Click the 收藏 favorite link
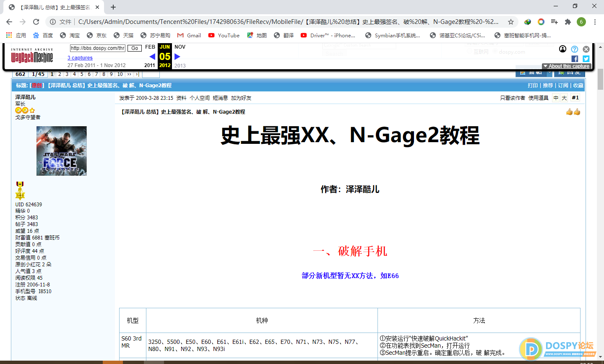 578,86
